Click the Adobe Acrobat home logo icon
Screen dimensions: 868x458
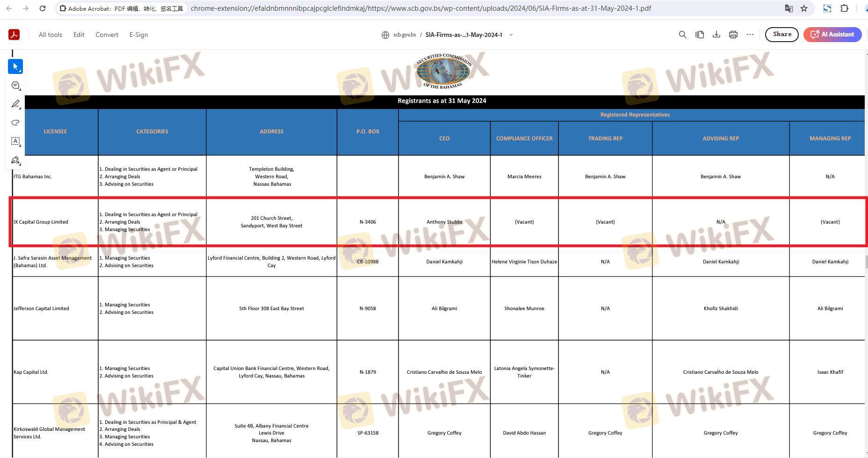(x=14, y=35)
